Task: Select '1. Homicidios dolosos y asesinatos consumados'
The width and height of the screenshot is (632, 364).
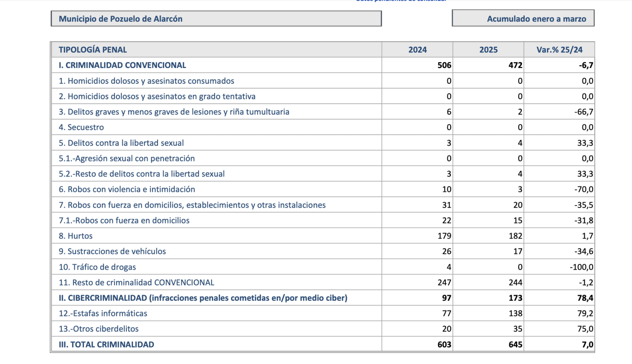Action: pyautogui.click(x=147, y=81)
